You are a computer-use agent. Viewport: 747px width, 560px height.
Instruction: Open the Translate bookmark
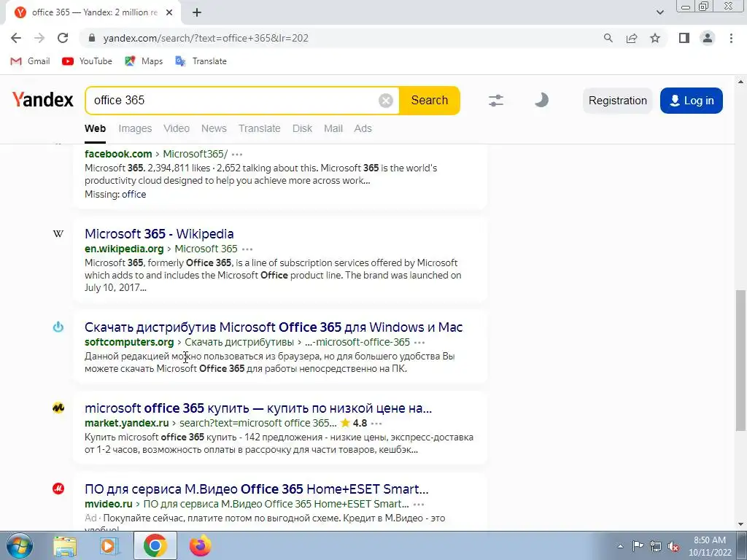201,61
